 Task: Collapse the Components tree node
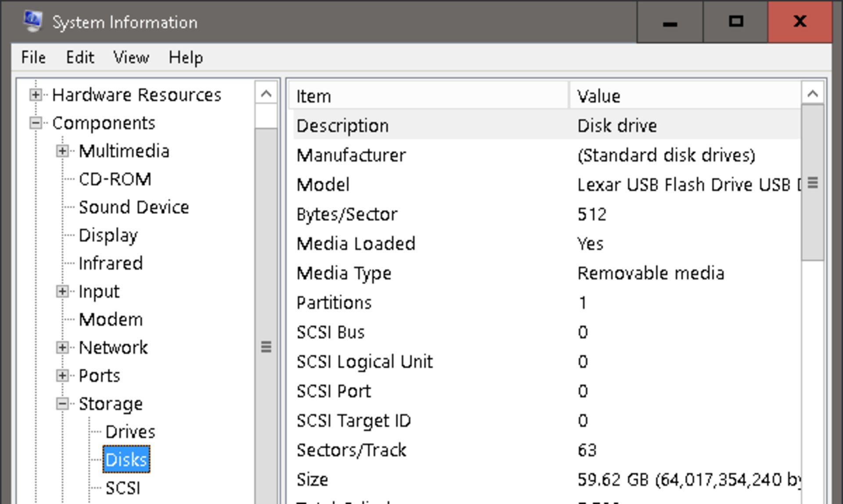[x=36, y=123]
